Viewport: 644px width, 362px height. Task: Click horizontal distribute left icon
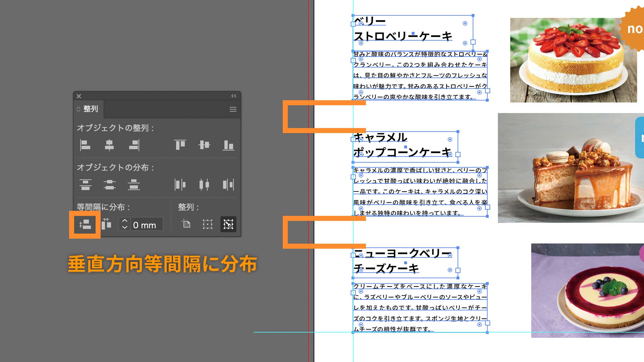click(x=180, y=184)
